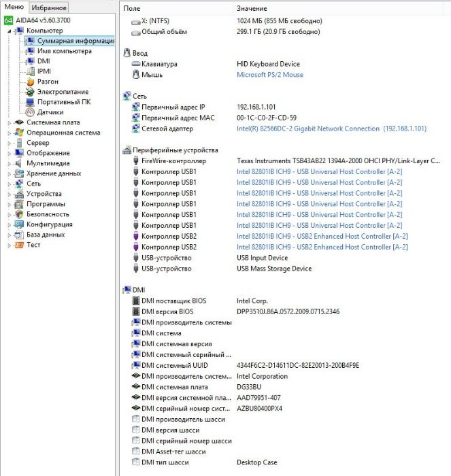Click the Конфигурация icon
451x476 pixels.
pos(19,224)
